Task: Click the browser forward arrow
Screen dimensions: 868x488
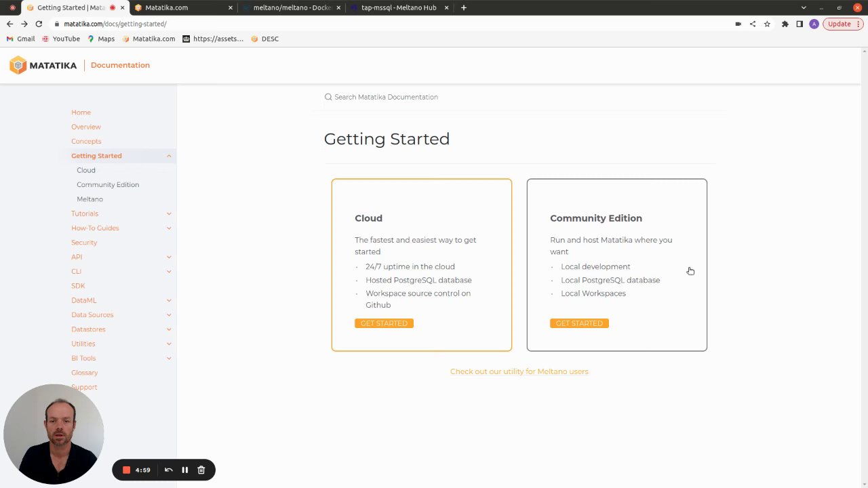Action: (24, 24)
